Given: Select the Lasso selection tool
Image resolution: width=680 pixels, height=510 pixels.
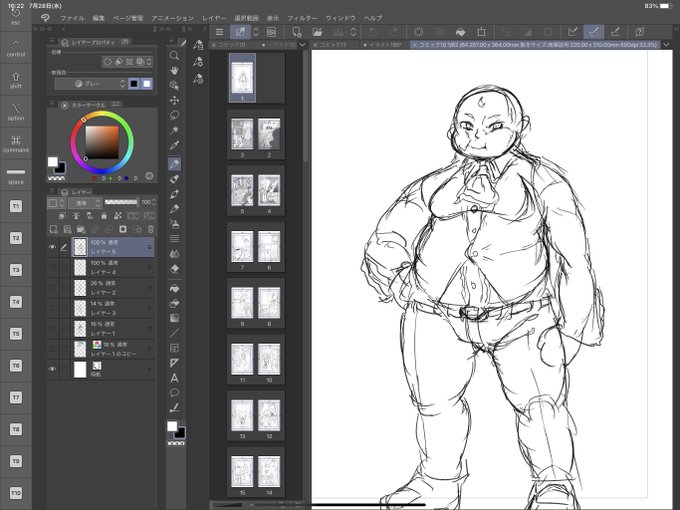Looking at the screenshot, I should 174,115.
